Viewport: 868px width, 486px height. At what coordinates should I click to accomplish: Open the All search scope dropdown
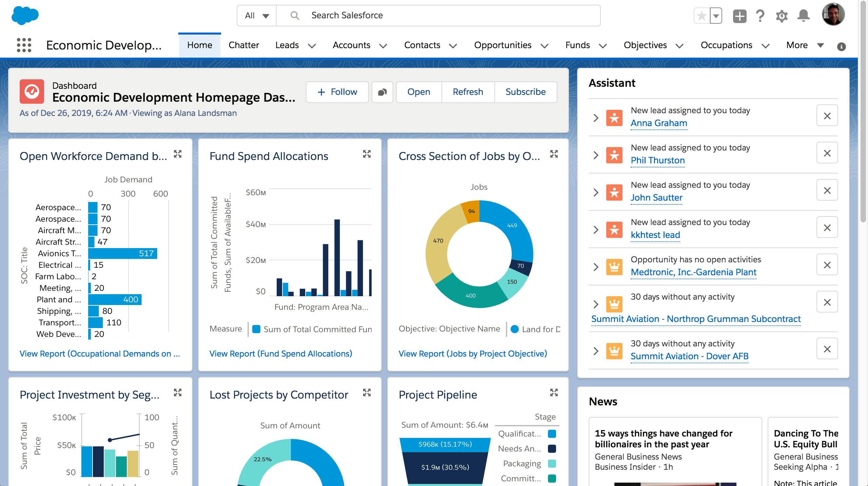pos(256,15)
